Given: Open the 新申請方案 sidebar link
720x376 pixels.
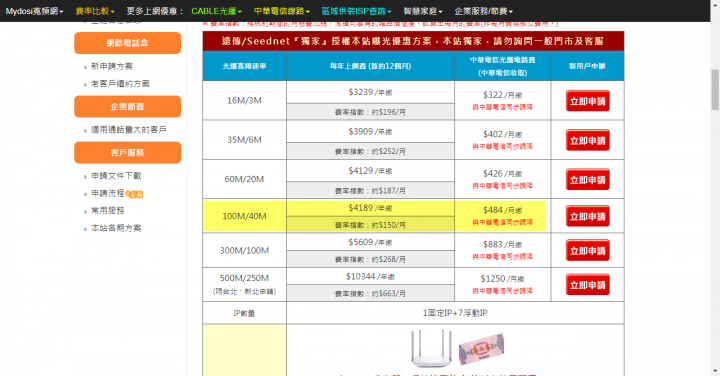Looking at the screenshot, I should (112, 66).
